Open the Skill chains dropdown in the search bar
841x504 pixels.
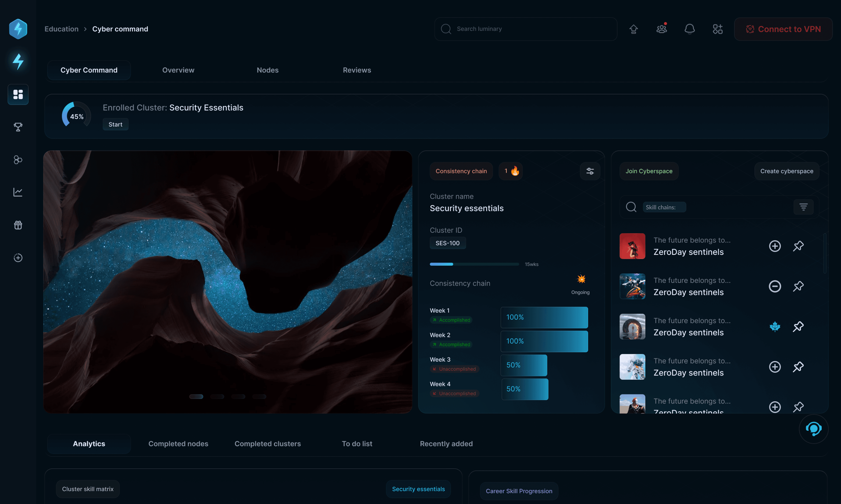coord(664,207)
